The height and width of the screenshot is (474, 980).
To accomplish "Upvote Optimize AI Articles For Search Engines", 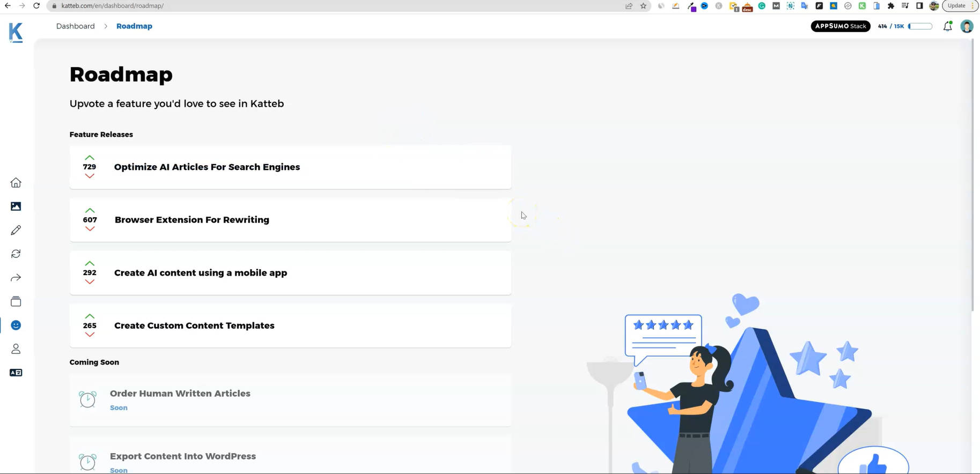I will [90, 158].
